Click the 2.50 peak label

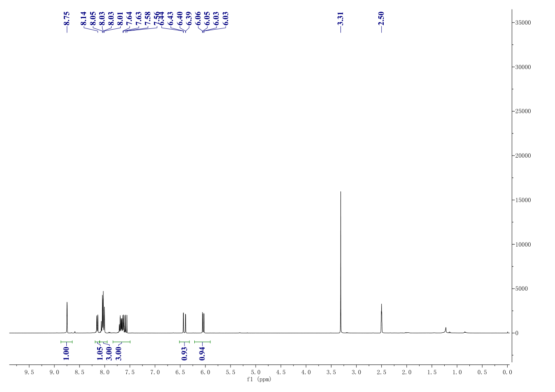(381, 19)
